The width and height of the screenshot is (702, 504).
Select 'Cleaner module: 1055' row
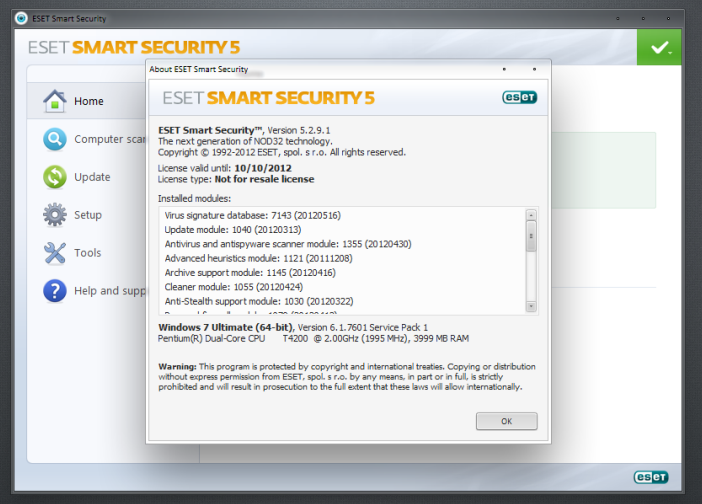[x=234, y=287]
